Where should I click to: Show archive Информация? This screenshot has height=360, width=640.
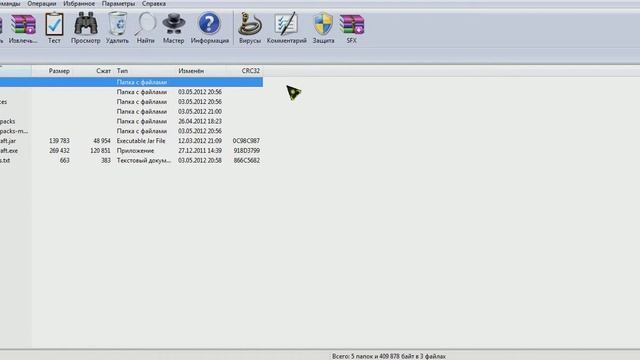point(209,28)
